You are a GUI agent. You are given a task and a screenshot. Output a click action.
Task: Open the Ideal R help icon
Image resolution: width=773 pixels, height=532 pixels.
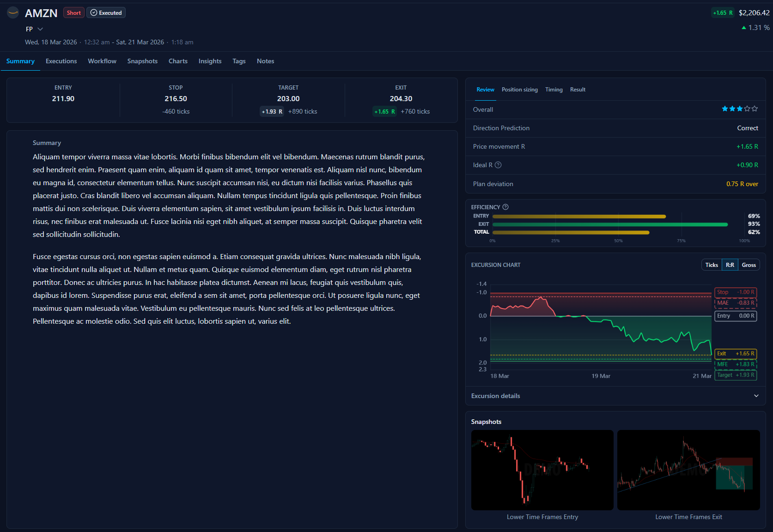498,165
